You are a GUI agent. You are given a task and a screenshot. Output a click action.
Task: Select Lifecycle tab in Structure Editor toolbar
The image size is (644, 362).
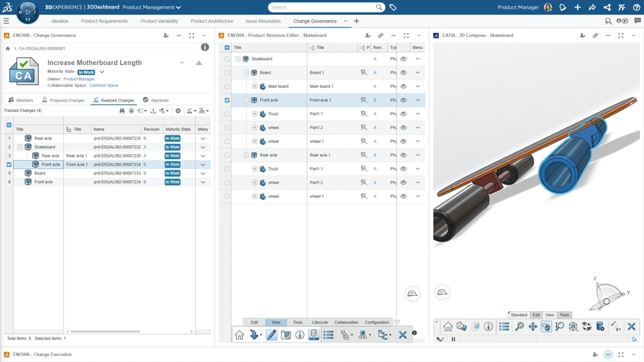[319, 322]
